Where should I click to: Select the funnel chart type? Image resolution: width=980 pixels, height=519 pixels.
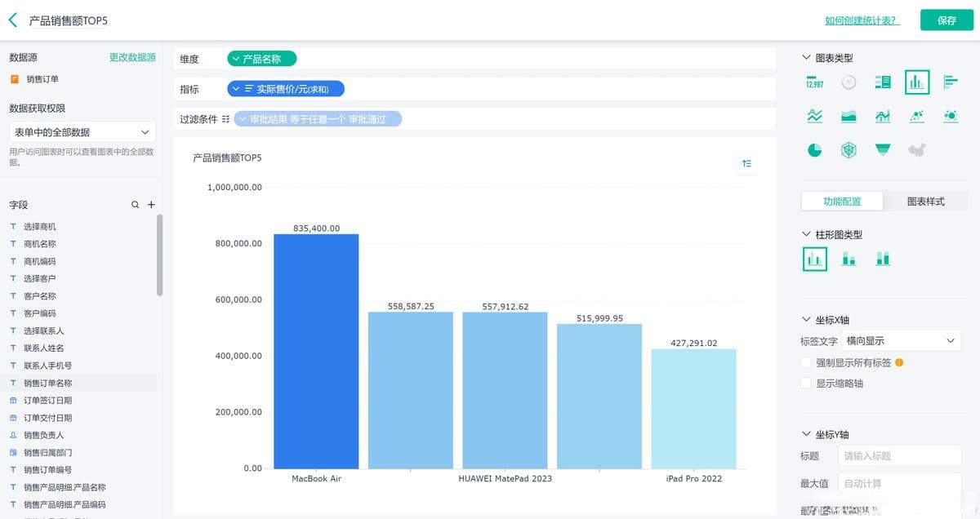point(883,150)
